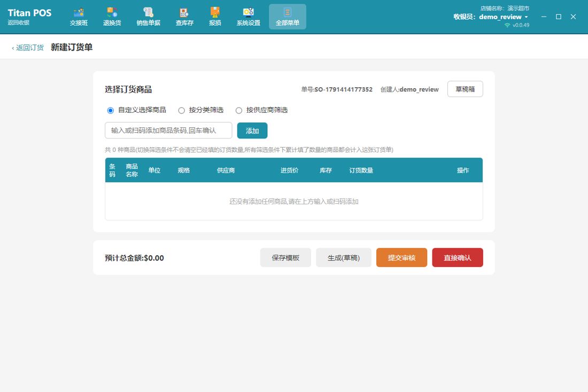588x392 pixels.
Task: Click 生成(草稿) button
Action: (344, 258)
